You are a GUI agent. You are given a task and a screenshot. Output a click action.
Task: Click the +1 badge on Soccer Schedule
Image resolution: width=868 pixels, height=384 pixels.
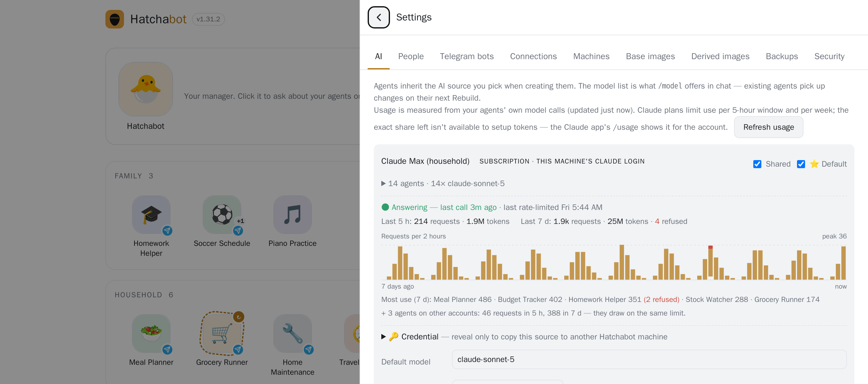click(240, 221)
